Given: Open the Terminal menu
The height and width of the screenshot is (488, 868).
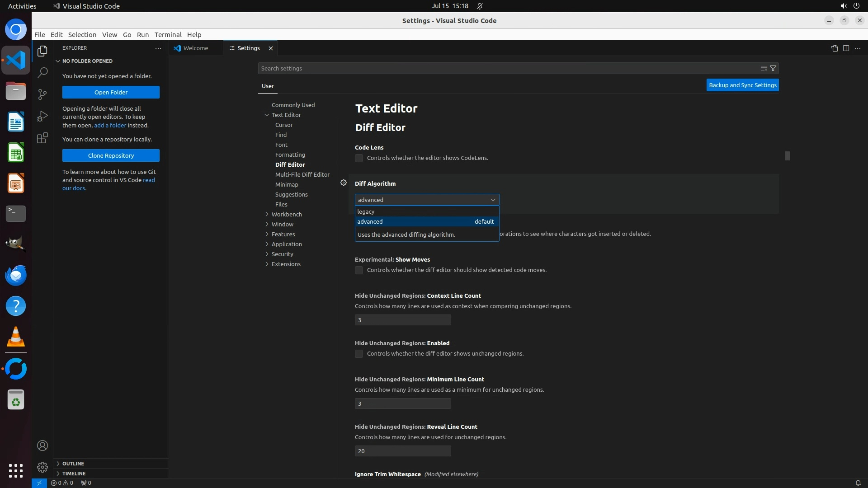Looking at the screenshot, I should tap(168, 35).
